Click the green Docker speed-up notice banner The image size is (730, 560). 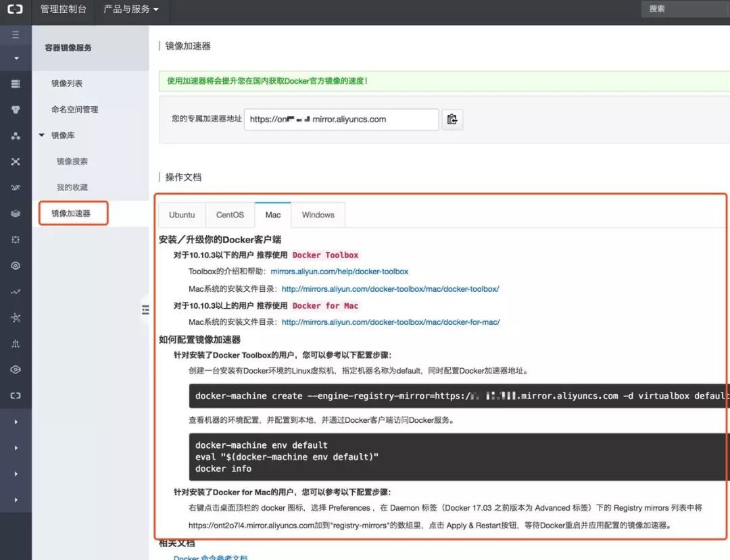coord(444,81)
